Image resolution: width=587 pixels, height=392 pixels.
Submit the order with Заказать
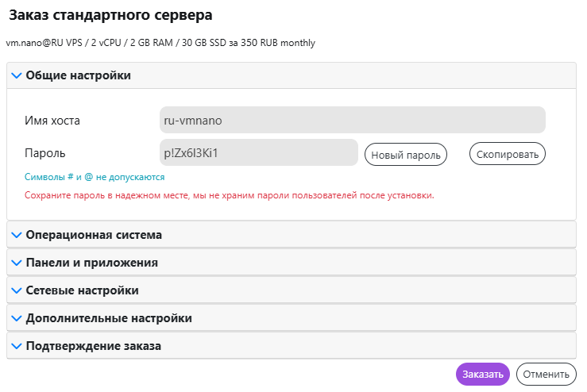click(x=482, y=375)
